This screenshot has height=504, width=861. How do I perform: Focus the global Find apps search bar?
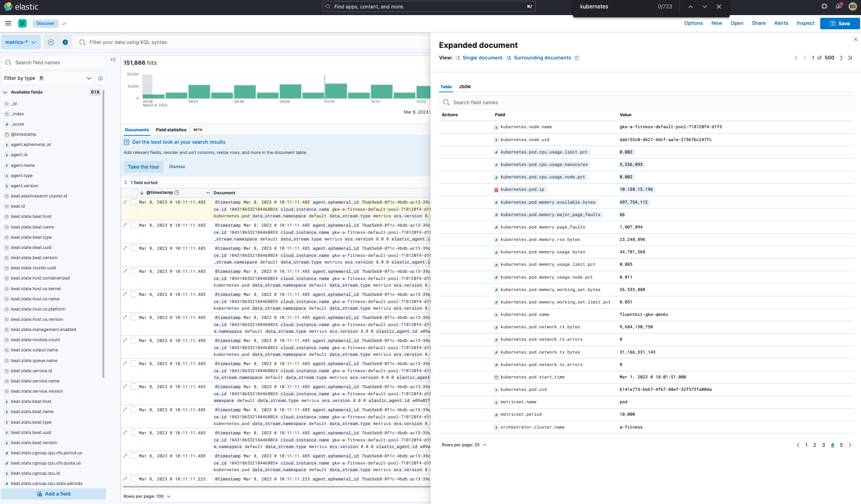click(429, 7)
